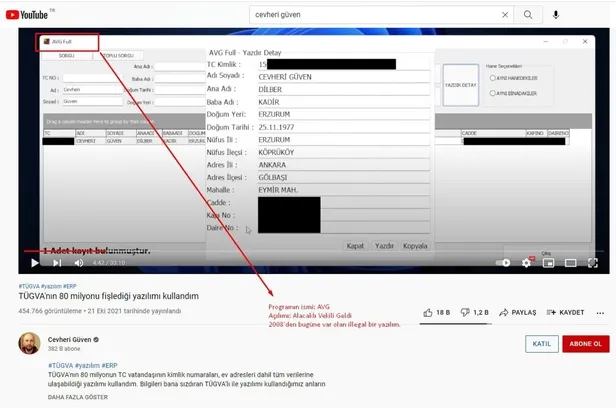616x408 pixels.
Task: Open the player settings gear
Action: pyautogui.click(x=527, y=263)
